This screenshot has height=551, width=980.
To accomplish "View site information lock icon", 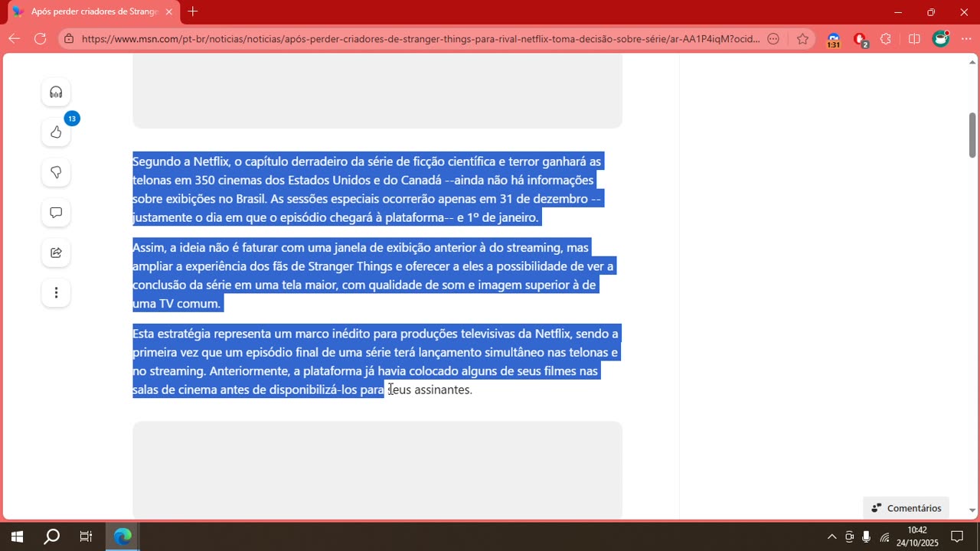I will pos(70,39).
